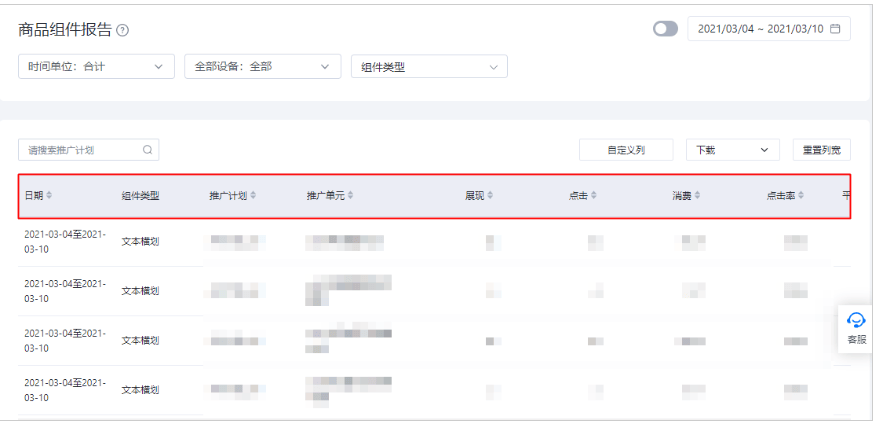873x422 pixels.
Task: Sort by 展现 column arrows
Action: [490, 195]
